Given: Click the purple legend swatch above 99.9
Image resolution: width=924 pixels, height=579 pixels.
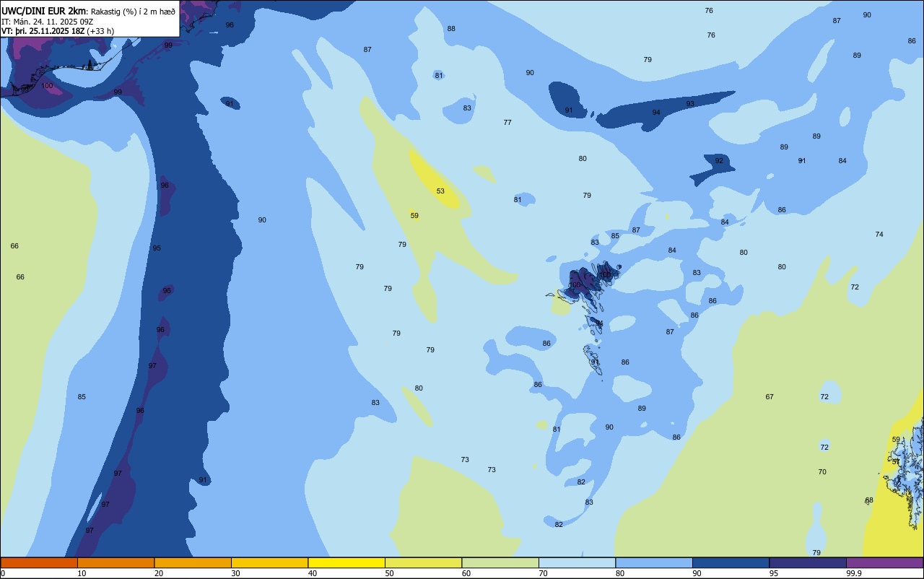Looking at the screenshot, I should point(884,562).
